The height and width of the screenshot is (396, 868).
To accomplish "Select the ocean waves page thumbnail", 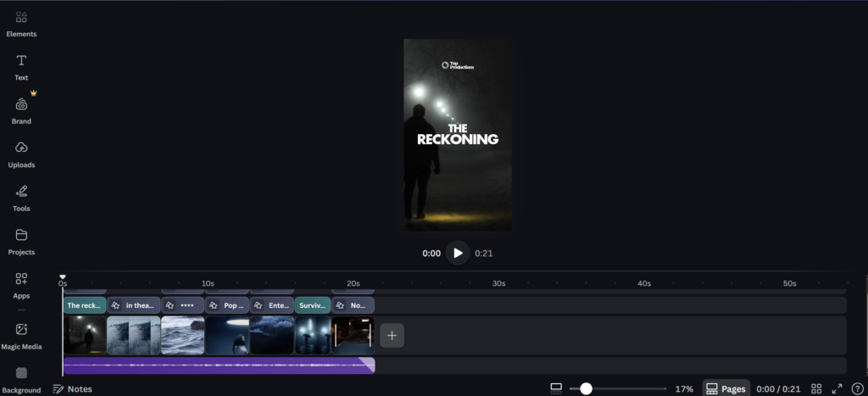I will point(183,335).
